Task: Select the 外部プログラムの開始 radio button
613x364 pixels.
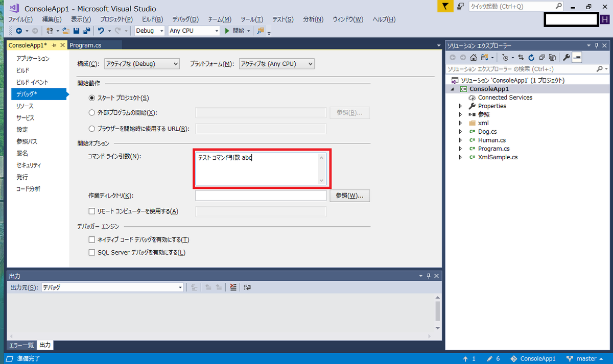Action: pyautogui.click(x=92, y=113)
